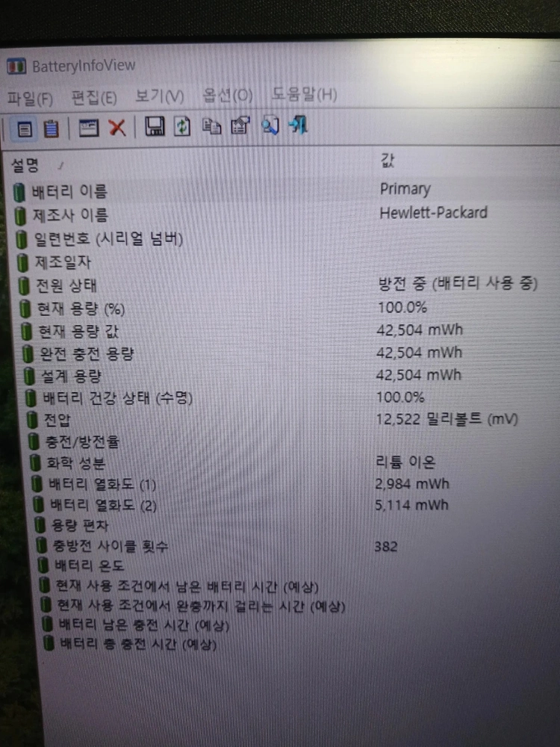The image size is (560, 747).
Task: Click the 2,984 mWh value
Action: (x=412, y=484)
